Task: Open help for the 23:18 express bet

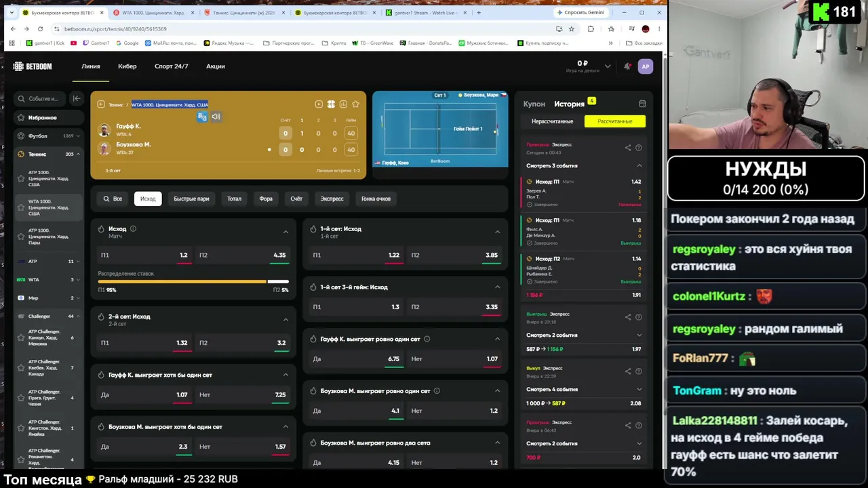Action: tap(639, 317)
